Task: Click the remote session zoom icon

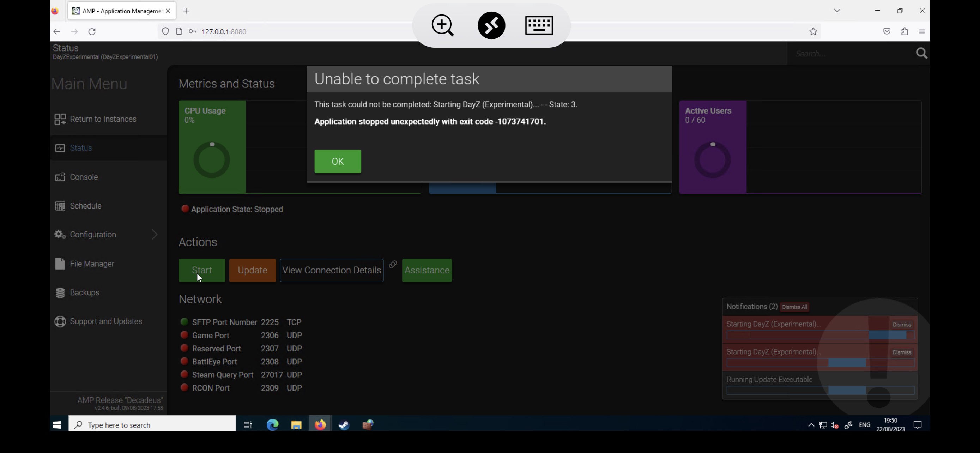Action: click(x=442, y=25)
